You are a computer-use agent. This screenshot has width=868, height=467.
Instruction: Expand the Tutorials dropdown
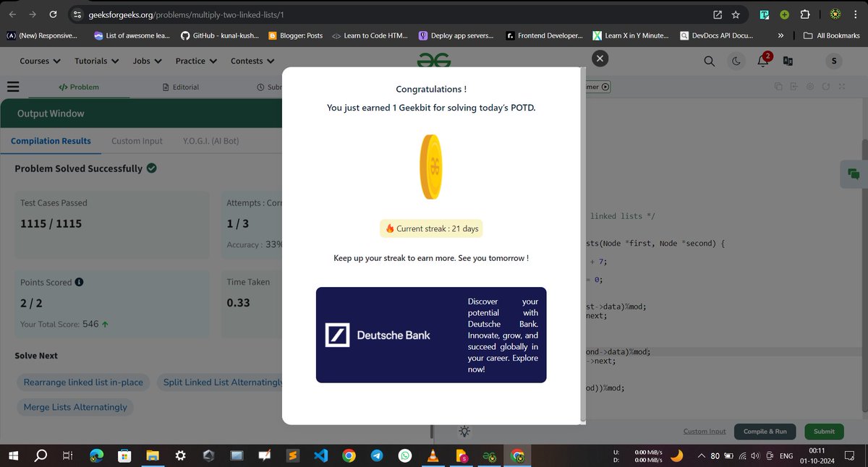pyautogui.click(x=95, y=61)
